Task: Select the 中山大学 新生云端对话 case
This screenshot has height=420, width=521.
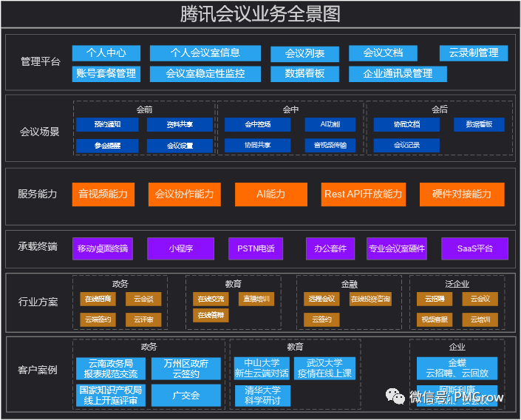Action: (x=262, y=368)
